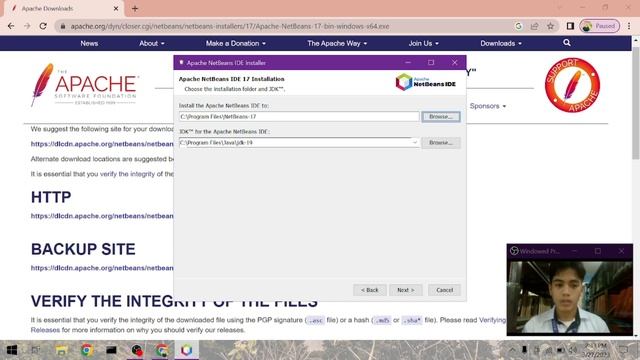The width and height of the screenshot is (640, 360).
Task: Browse for the JDK folder
Action: (x=441, y=142)
